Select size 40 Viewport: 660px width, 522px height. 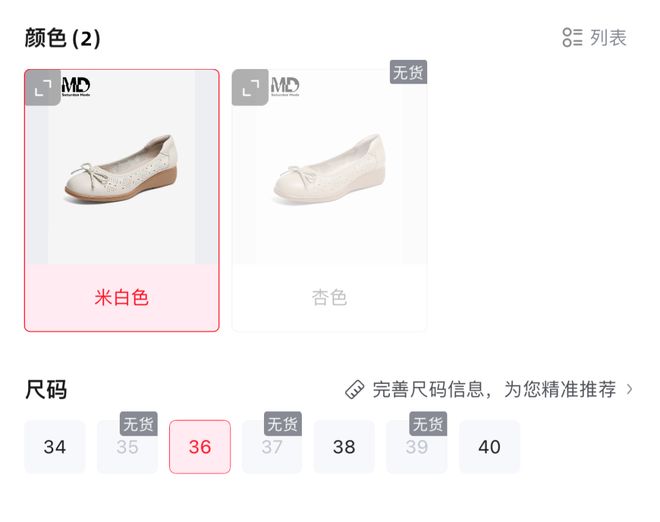pyautogui.click(x=490, y=447)
